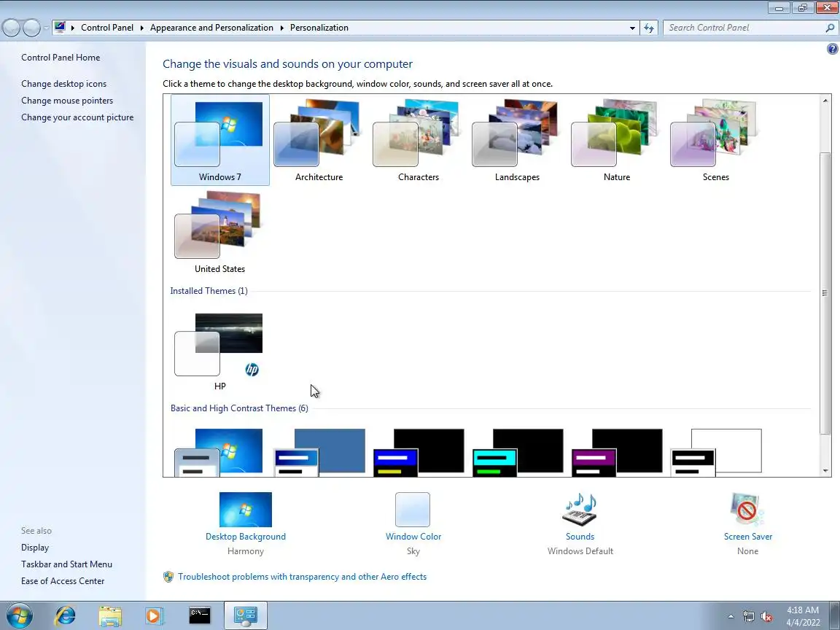Go to Control Panel Home
Viewport: 840px width, 630px height.
tap(61, 58)
